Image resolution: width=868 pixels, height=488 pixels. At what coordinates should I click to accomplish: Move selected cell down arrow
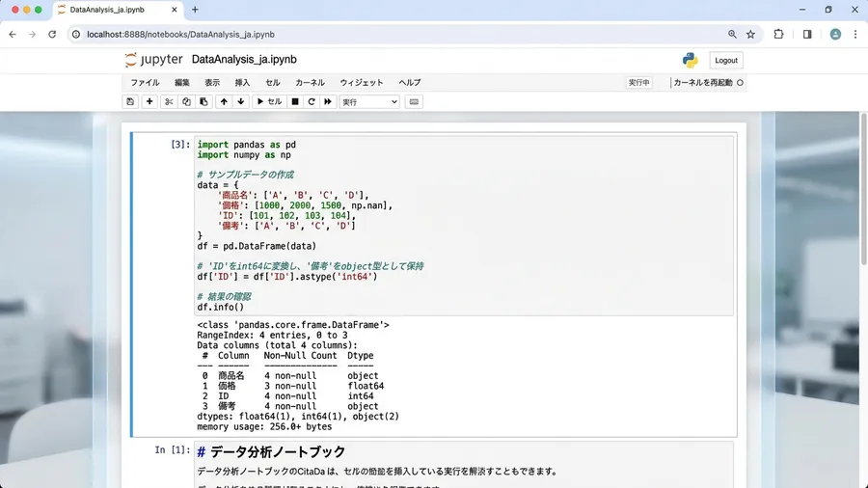click(241, 102)
